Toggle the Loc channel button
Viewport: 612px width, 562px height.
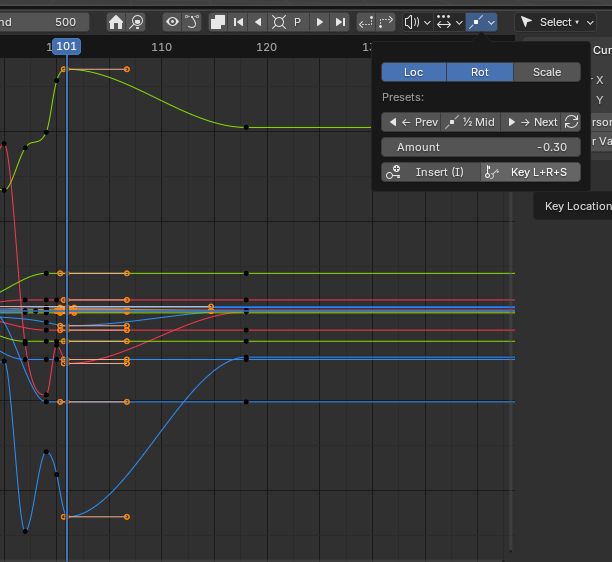click(413, 72)
